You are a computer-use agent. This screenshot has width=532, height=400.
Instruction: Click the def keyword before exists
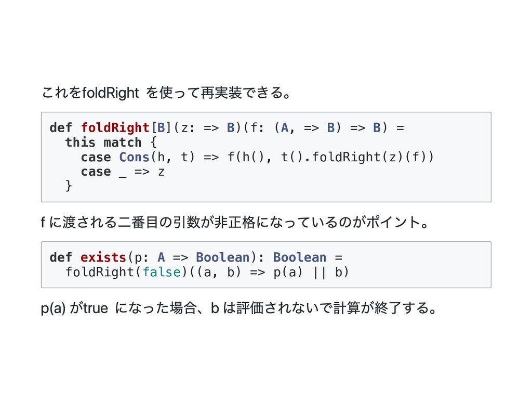61,257
